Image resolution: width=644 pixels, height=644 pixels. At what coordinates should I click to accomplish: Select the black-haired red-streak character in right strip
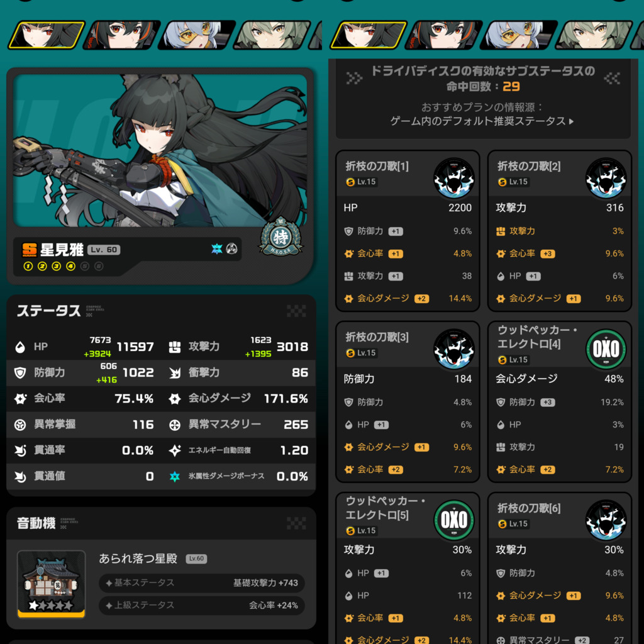(x=443, y=35)
